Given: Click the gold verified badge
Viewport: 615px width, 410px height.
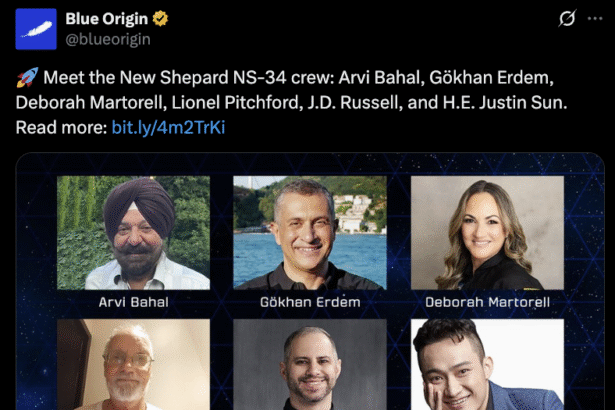Looking at the screenshot, I should 160,18.
